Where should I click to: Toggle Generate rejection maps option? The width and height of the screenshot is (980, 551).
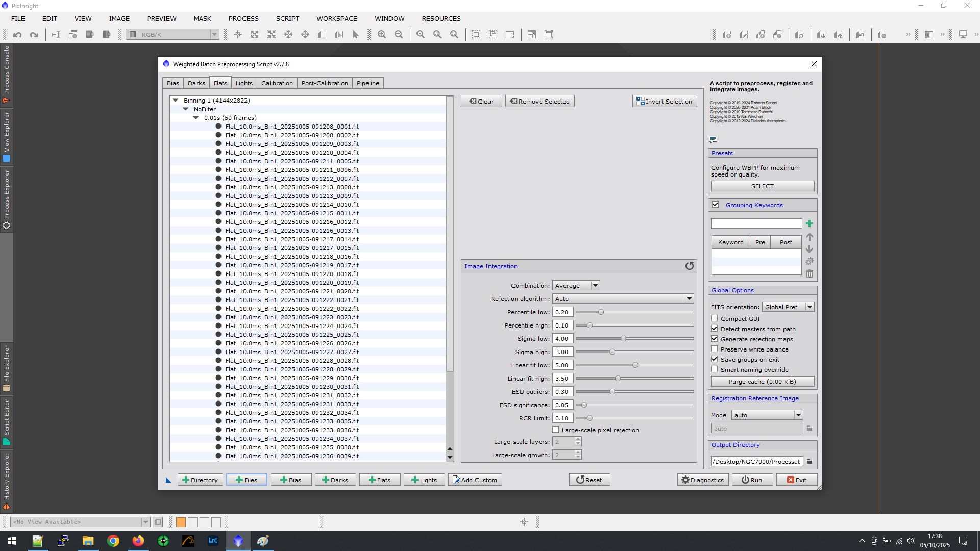[x=715, y=339]
